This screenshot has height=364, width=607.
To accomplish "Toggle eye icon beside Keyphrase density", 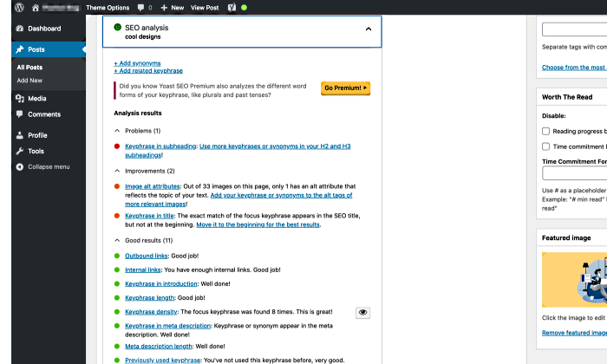I will (363, 312).
